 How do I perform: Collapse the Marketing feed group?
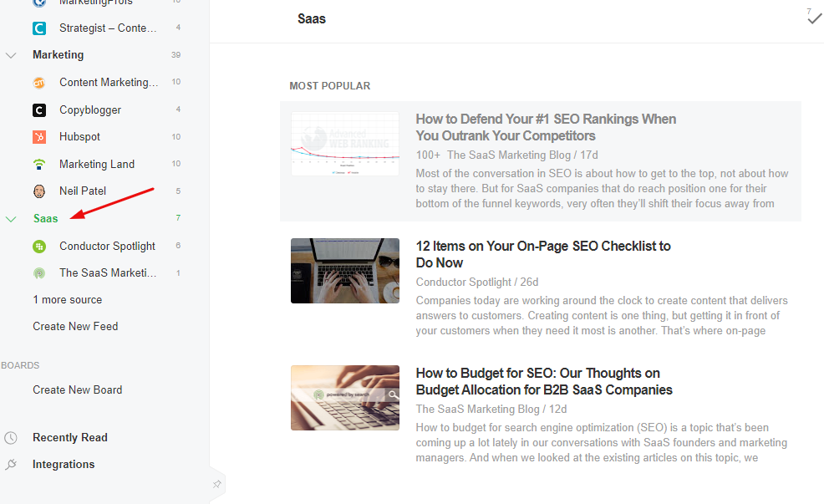[11, 55]
